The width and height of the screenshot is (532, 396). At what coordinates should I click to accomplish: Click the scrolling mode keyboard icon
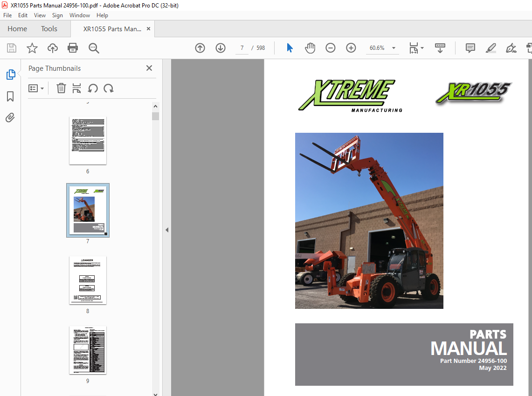tap(440, 48)
